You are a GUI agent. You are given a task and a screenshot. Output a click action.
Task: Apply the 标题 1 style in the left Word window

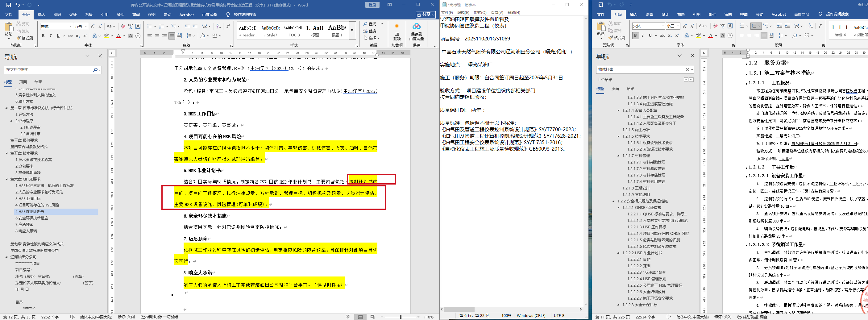coord(337,30)
